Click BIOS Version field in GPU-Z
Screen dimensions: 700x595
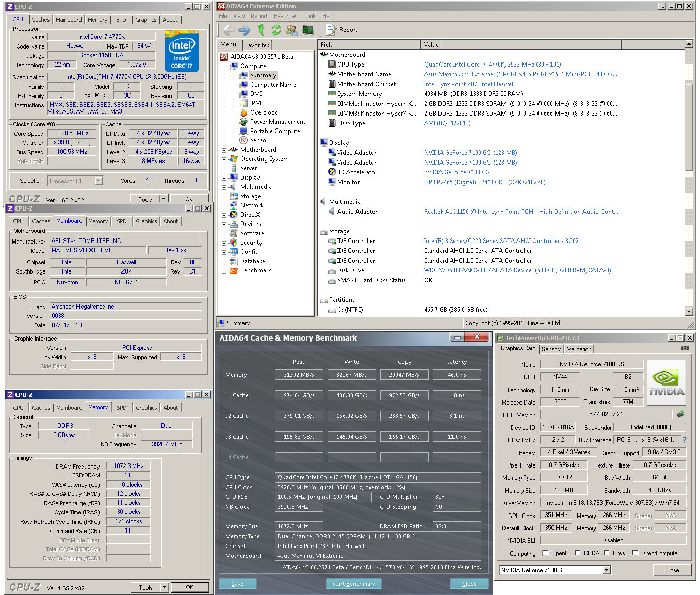pos(606,414)
